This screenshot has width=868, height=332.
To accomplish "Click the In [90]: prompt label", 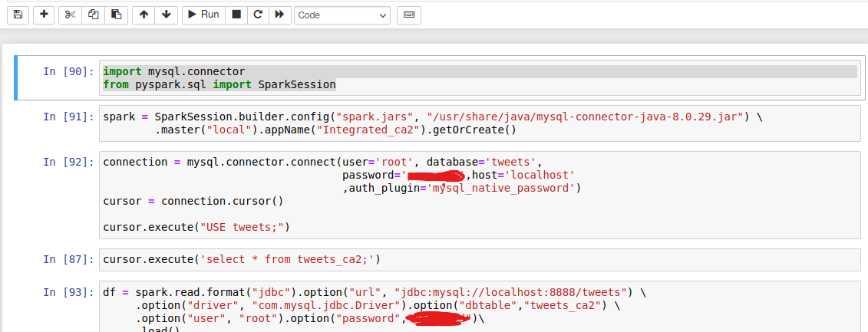I will coord(68,71).
